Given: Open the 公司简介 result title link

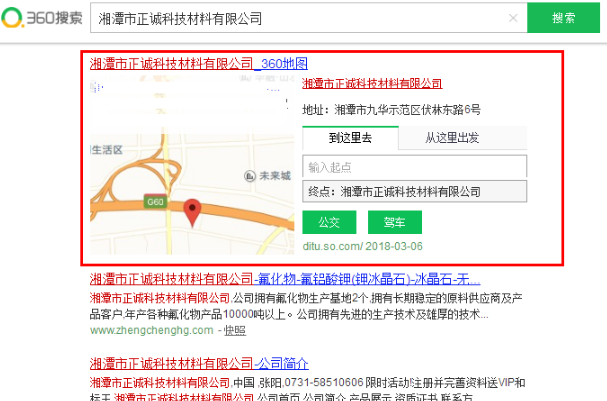Looking at the screenshot, I should pos(199,364).
